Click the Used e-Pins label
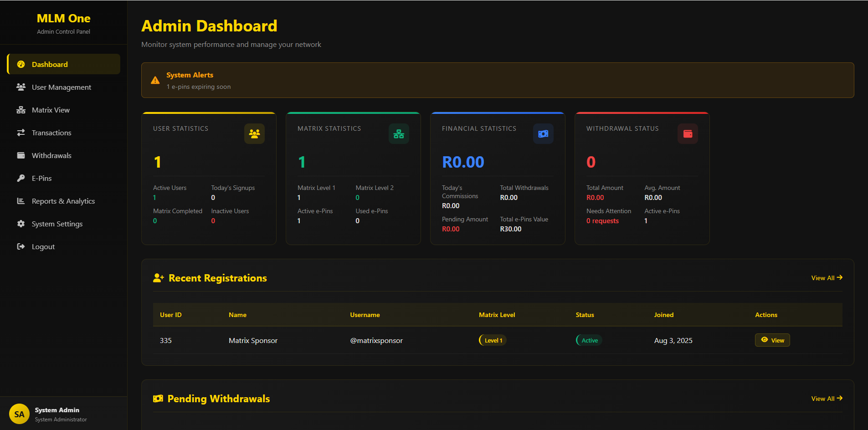The height and width of the screenshot is (430, 868). click(372, 211)
